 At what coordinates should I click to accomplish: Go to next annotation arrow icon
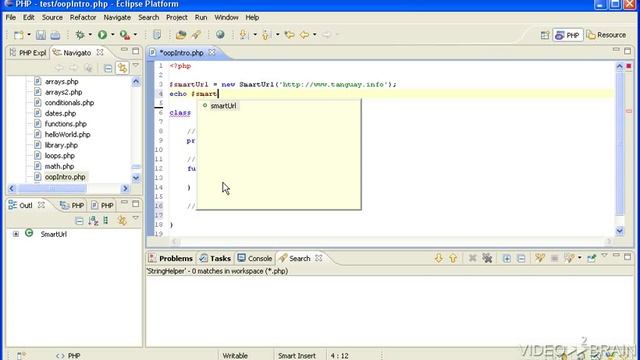point(244,35)
